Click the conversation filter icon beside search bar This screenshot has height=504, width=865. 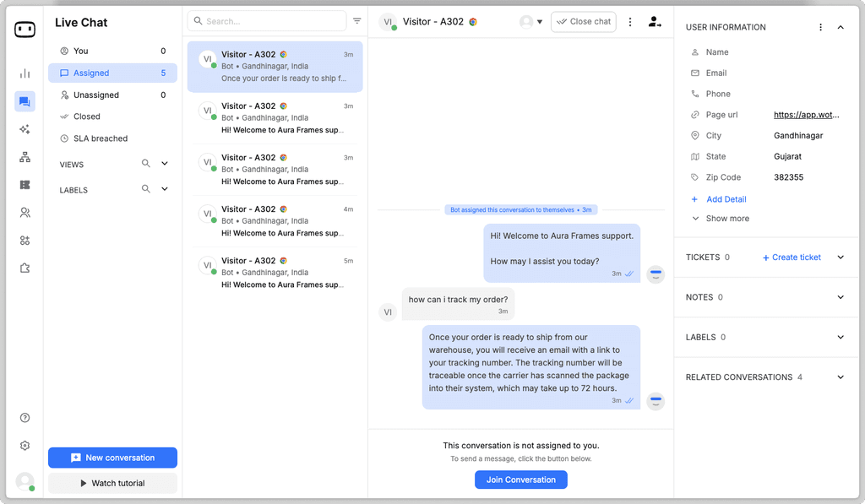356,20
